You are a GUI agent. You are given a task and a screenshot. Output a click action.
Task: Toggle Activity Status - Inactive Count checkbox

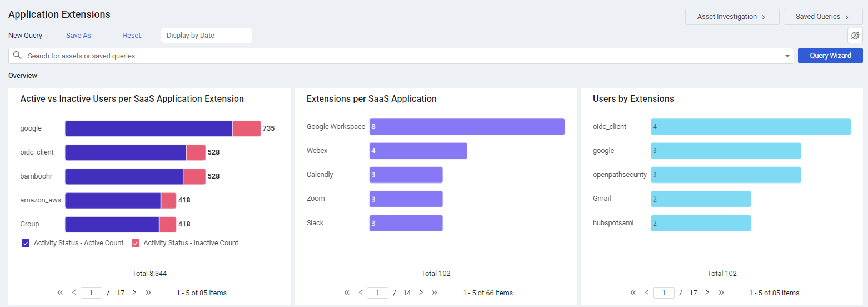click(x=136, y=243)
